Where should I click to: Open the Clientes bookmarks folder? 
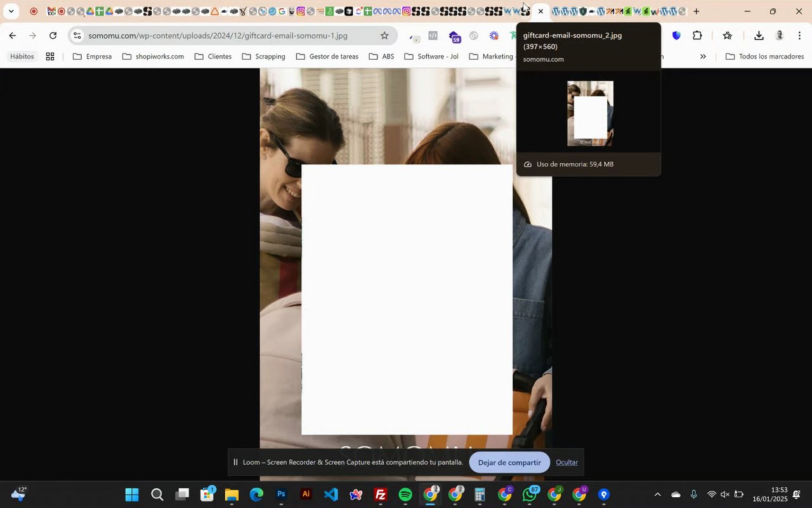213,57
